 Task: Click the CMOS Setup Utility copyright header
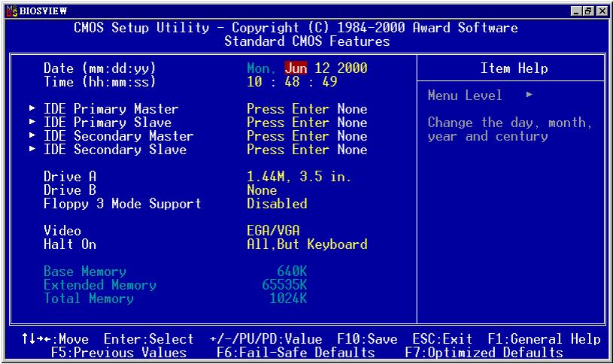[296, 28]
